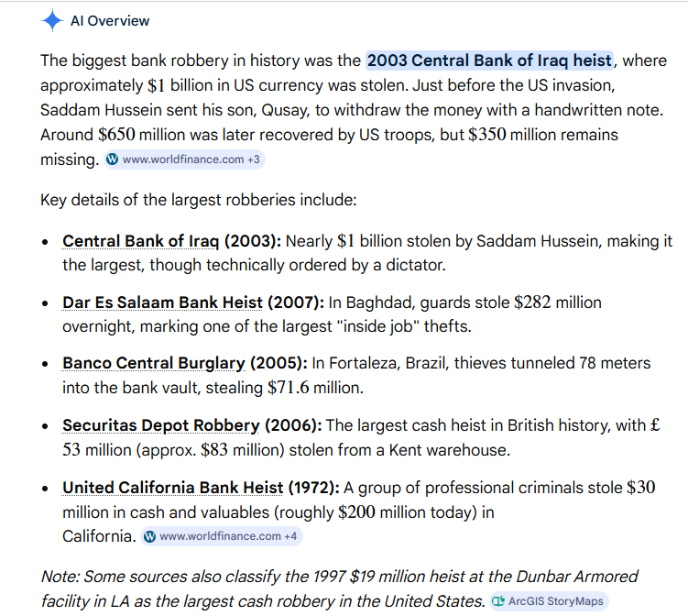The width and height of the screenshot is (688, 616).
Task: Expand the +4 additional sources count
Action: 290,536
